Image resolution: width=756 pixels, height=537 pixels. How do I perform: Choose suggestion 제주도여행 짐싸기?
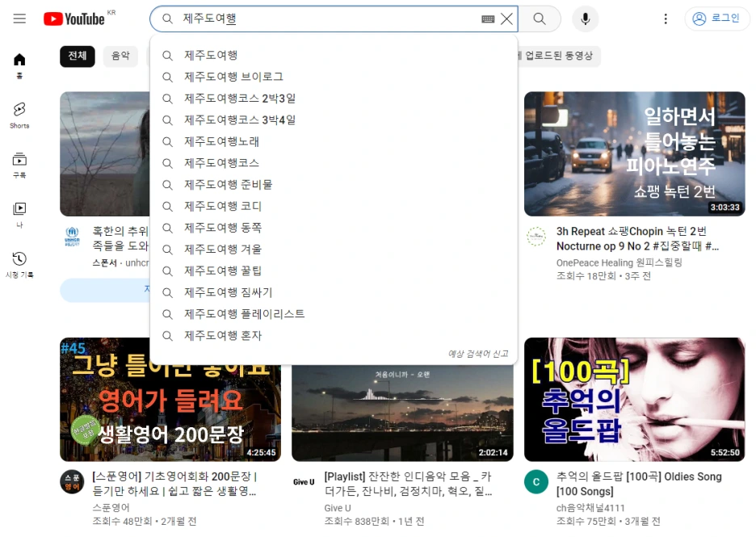(334, 292)
